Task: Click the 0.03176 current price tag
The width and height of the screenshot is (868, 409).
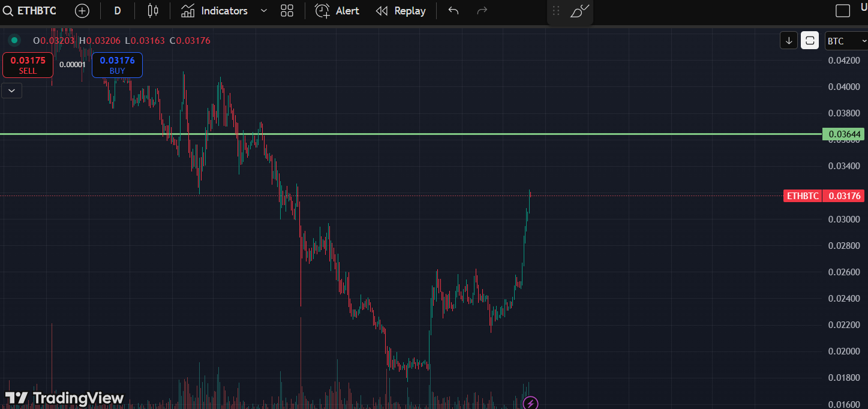Action: [843, 196]
